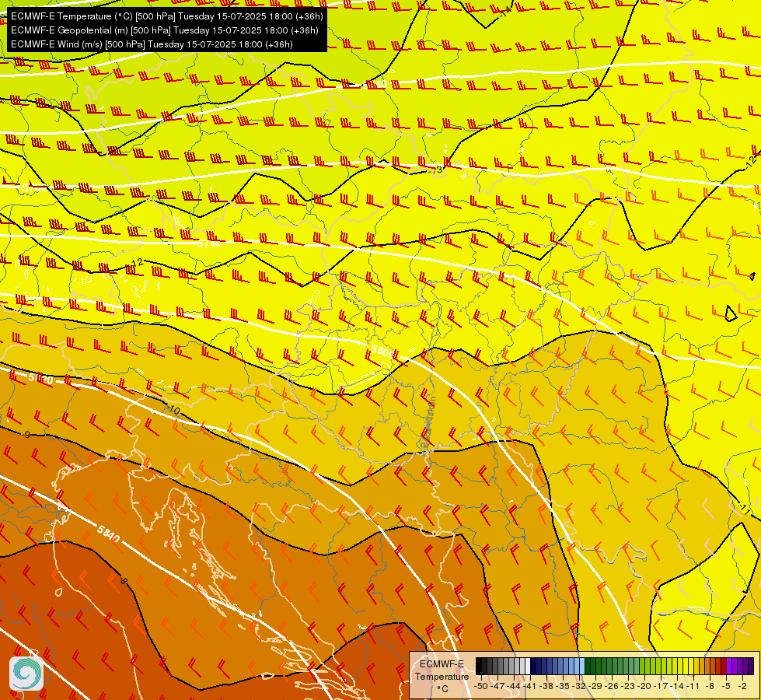Viewport: 761px width, 700px height.
Task: Click the -5 tick value in legend
Action: (725, 686)
